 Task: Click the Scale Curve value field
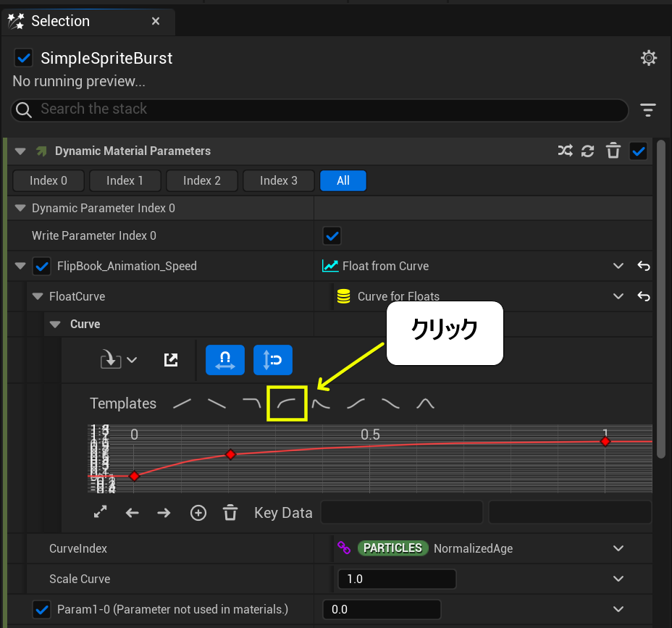[397, 579]
